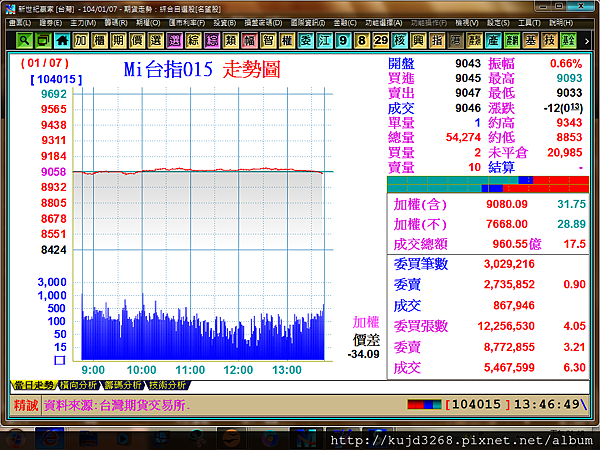The image size is (600, 450).
Task: Switch to the 技術分析 tab
Action: (167, 385)
